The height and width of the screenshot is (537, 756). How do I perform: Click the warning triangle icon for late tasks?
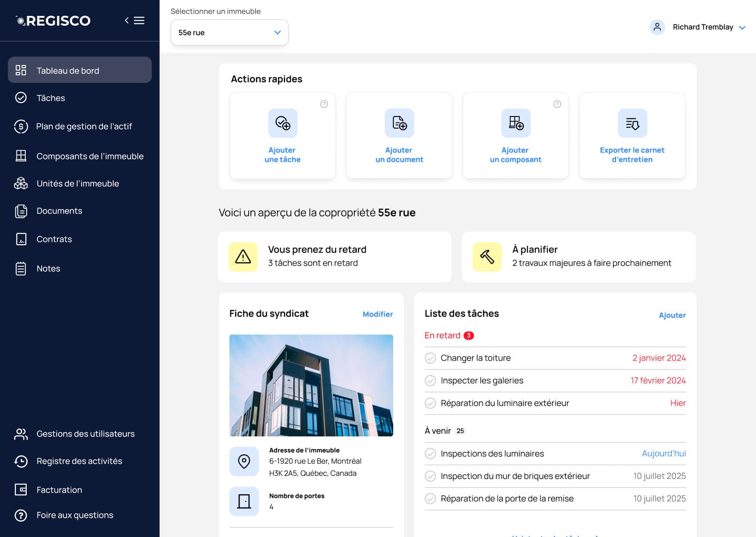click(x=243, y=257)
